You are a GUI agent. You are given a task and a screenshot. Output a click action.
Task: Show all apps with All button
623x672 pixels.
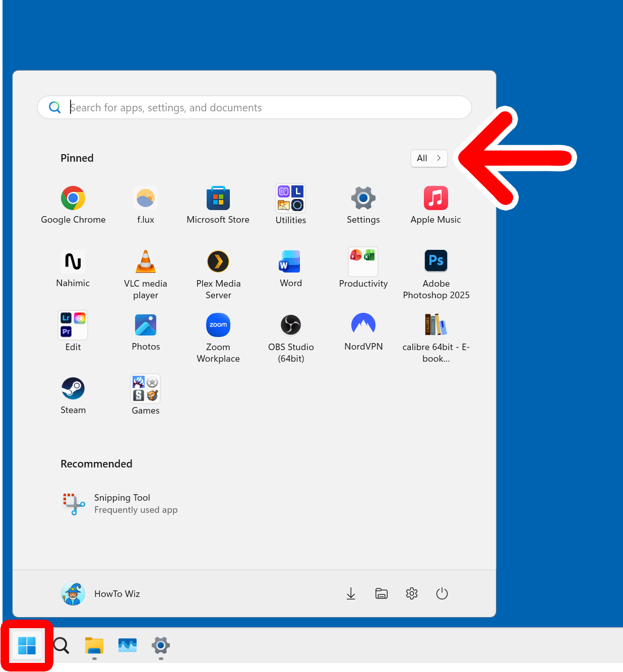(429, 158)
